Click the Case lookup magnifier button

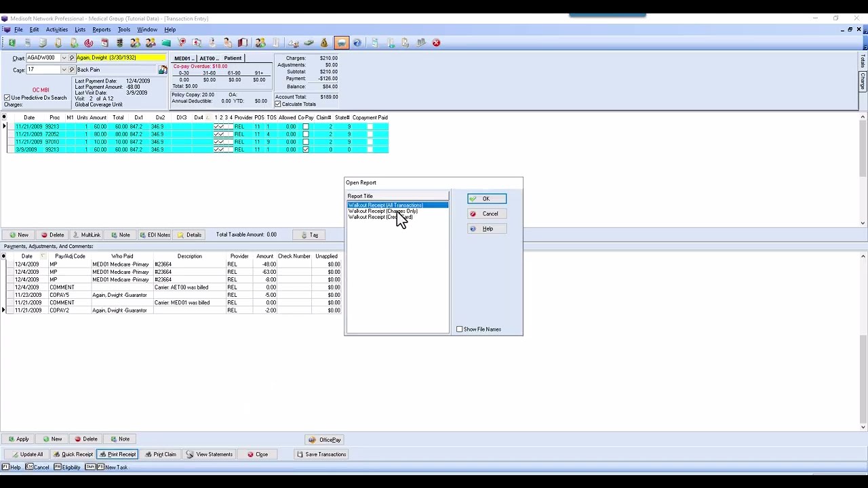click(72, 70)
